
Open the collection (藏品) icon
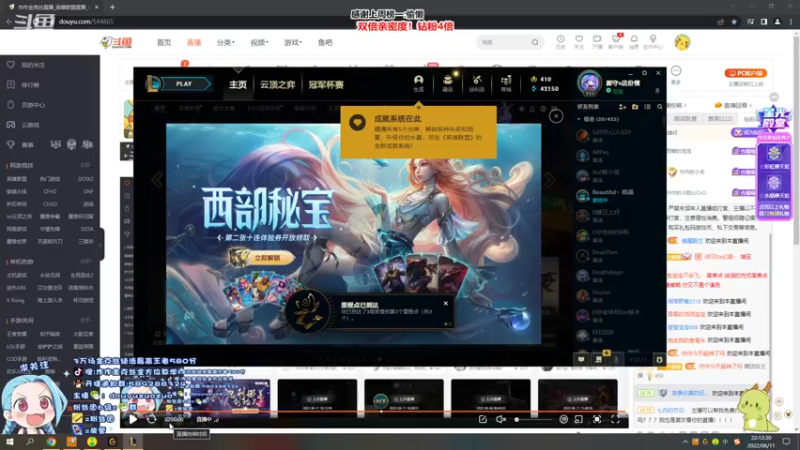[x=447, y=83]
